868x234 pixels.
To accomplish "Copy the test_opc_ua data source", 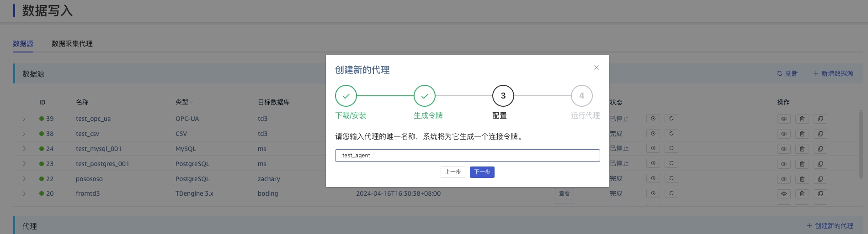I will [820, 119].
